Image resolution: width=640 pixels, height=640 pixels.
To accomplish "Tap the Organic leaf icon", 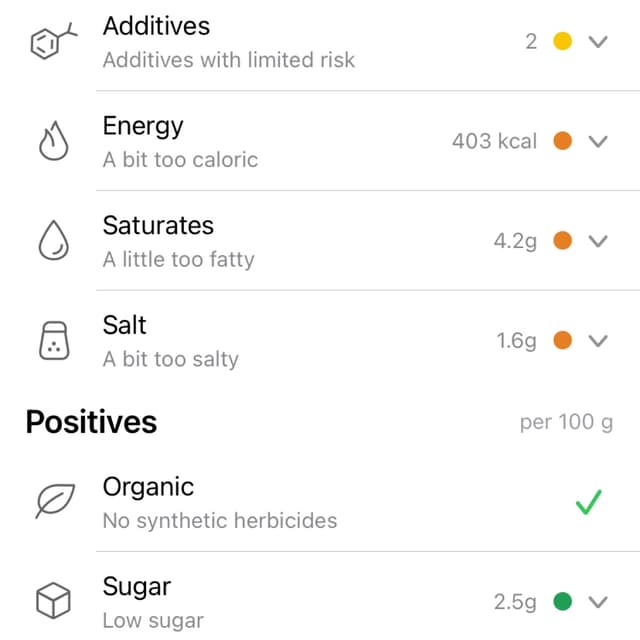I will tap(55, 501).
